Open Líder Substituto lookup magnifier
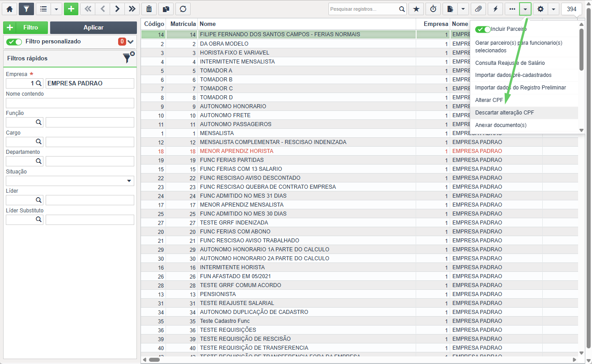The height and width of the screenshot is (364, 592). pyautogui.click(x=39, y=220)
